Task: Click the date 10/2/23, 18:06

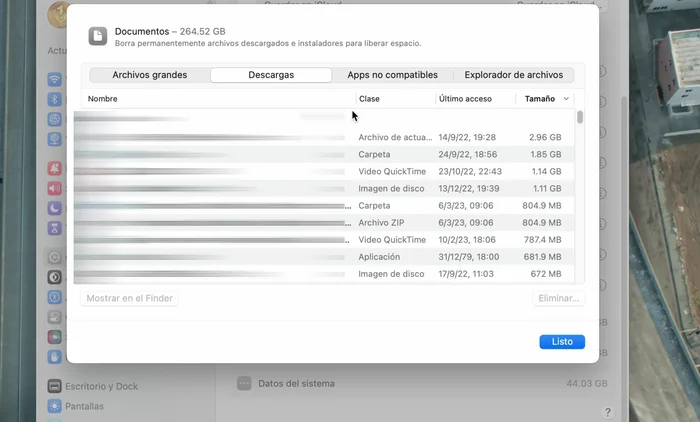Action: pyautogui.click(x=467, y=240)
